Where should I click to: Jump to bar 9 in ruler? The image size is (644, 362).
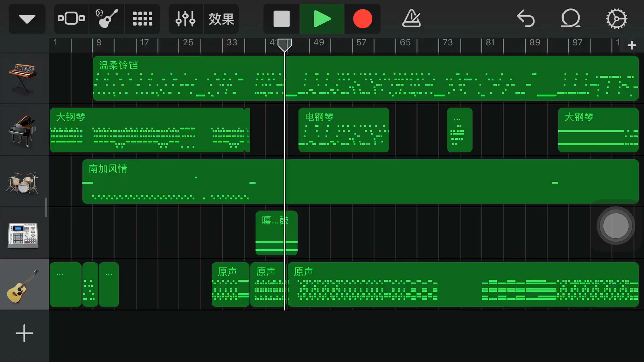click(99, 43)
